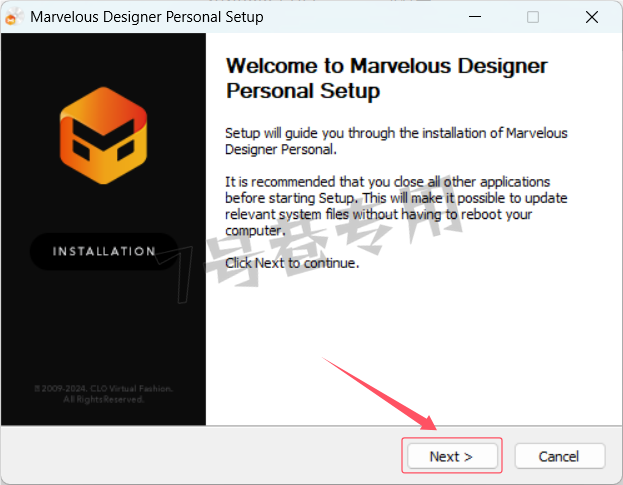Click the 'It is recommended' paragraph

pyautogui.click(x=396, y=206)
